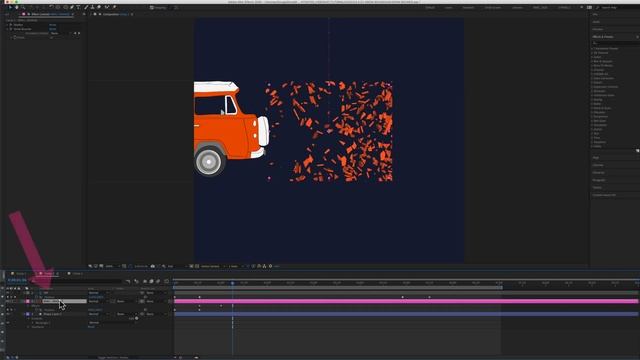Screen dimensions: 640x360
Task: Switch to the Comp 1 timeline tab
Action: coord(19,273)
